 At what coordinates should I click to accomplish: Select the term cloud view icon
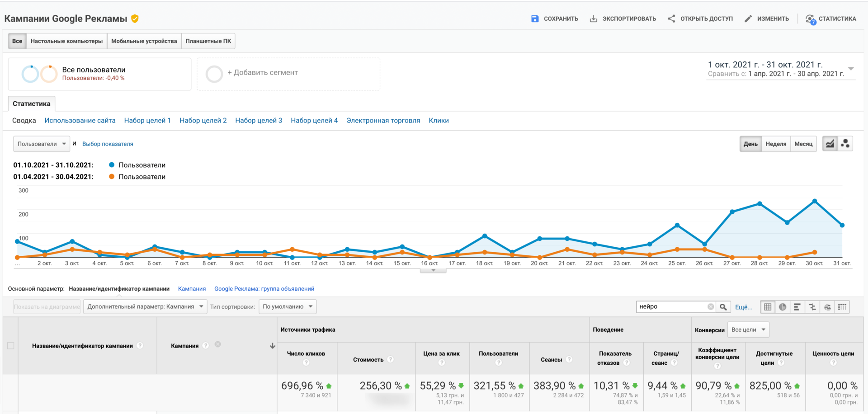(x=827, y=307)
